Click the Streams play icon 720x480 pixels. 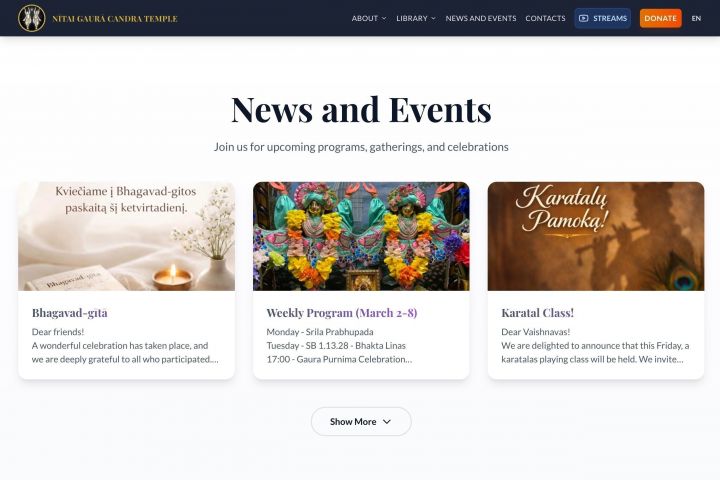point(583,18)
